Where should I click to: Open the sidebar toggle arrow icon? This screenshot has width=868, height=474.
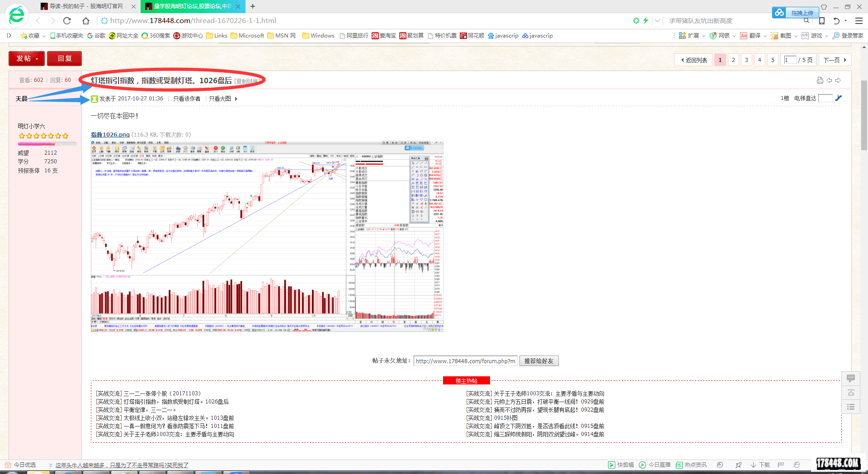[x=9, y=36]
